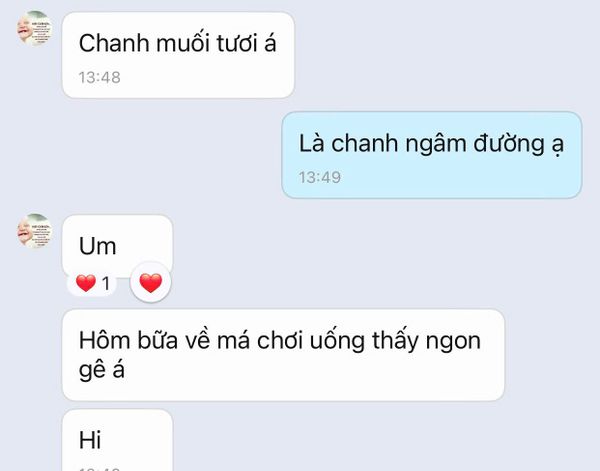Tap the "Hi" message bubble
This screenshot has height=471, width=600.
coord(117,440)
